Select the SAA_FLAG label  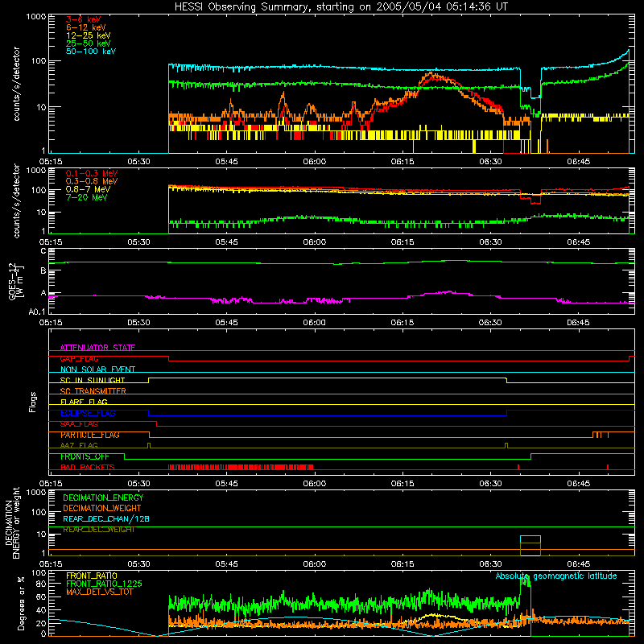(79, 424)
